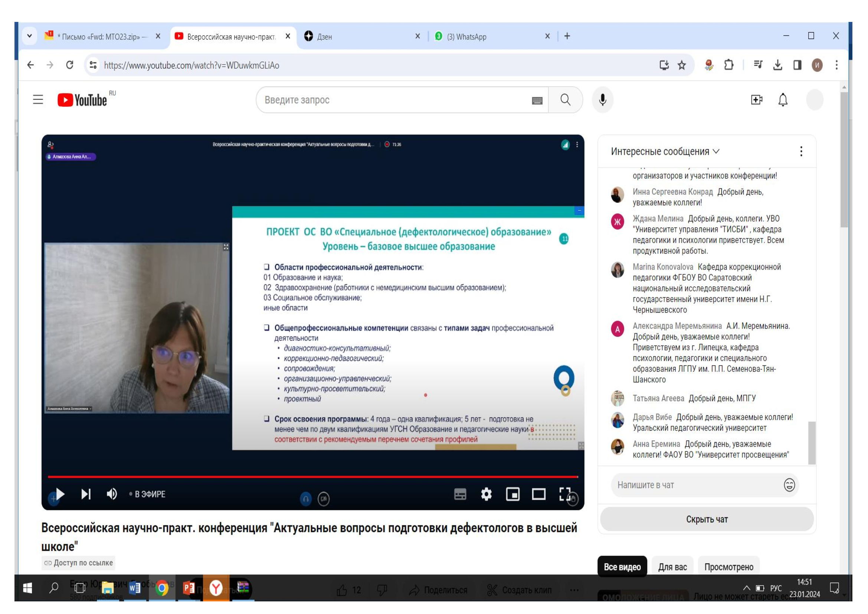Open player settings gear
This screenshot has height=614, width=868.
(486, 494)
